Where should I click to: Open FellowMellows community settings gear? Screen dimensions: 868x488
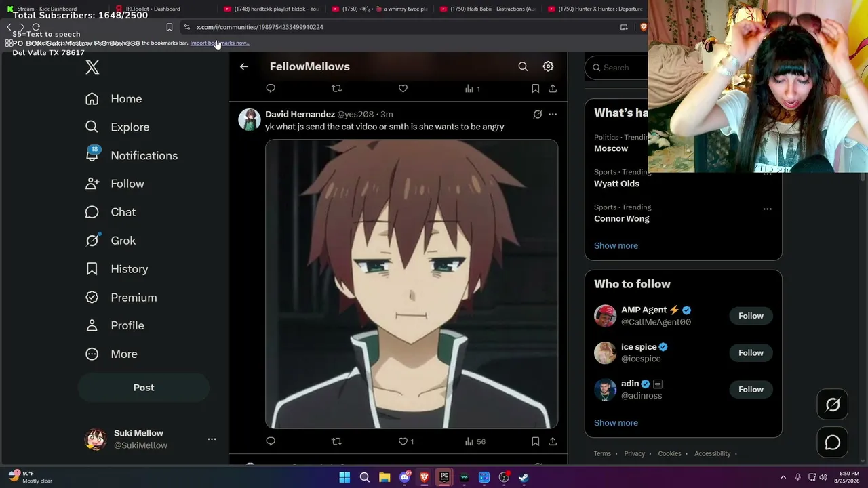coord(548,66)
